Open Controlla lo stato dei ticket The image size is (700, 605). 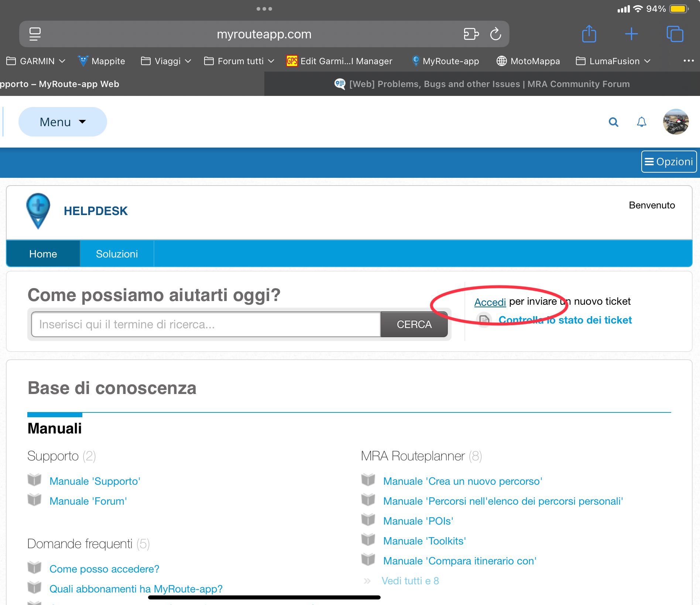[x=565, y=320]
